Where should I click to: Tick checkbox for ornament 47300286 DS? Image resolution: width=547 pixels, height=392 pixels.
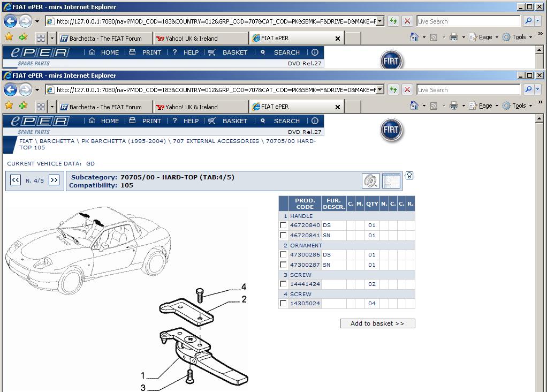[x=283, y=254]
